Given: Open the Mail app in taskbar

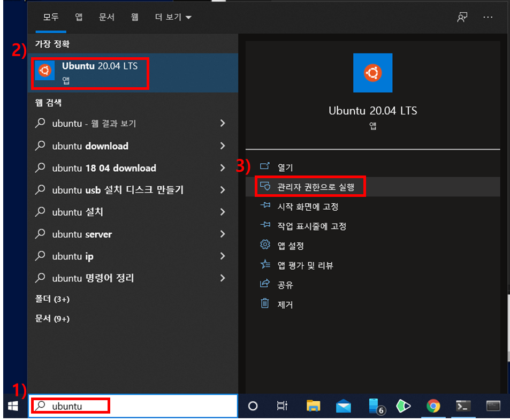Looking at the screenshot, I should 343,406.
